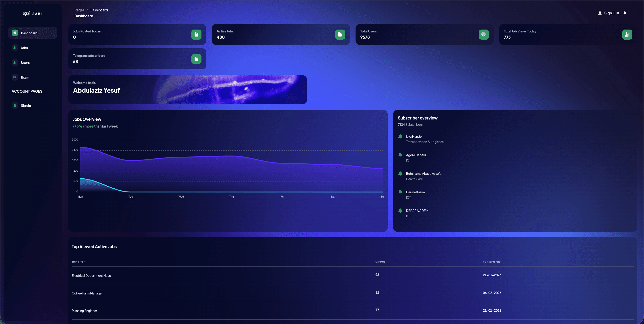Open the Users sidebar item
644x324 pixels.
coord(32,63)
